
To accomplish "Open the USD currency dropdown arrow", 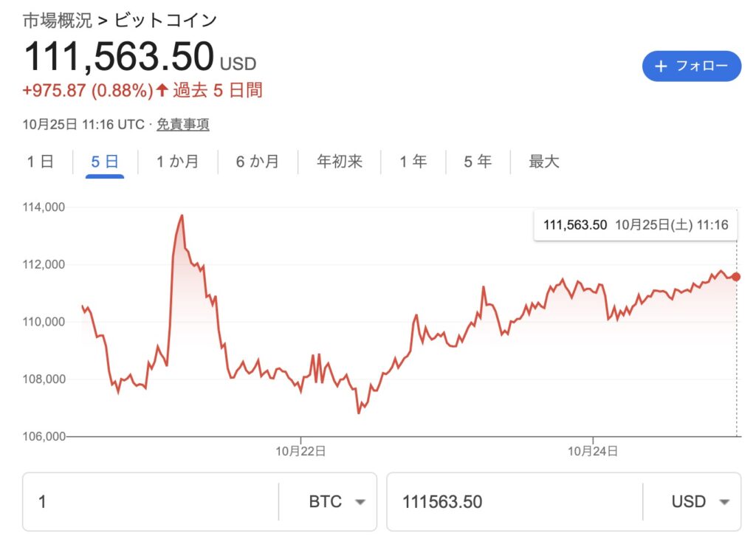I will coord(724,502).
